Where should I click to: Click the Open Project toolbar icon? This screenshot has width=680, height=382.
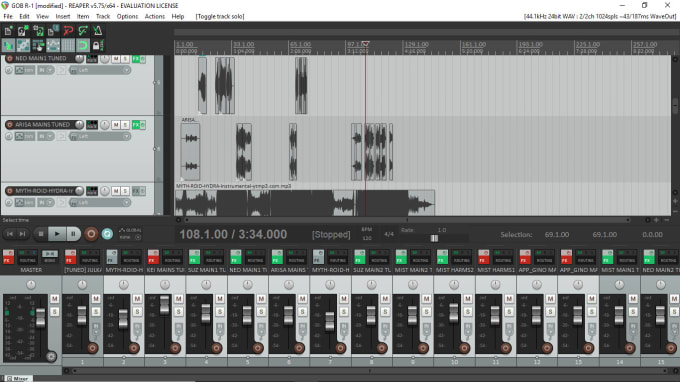(x=23, y=31)
